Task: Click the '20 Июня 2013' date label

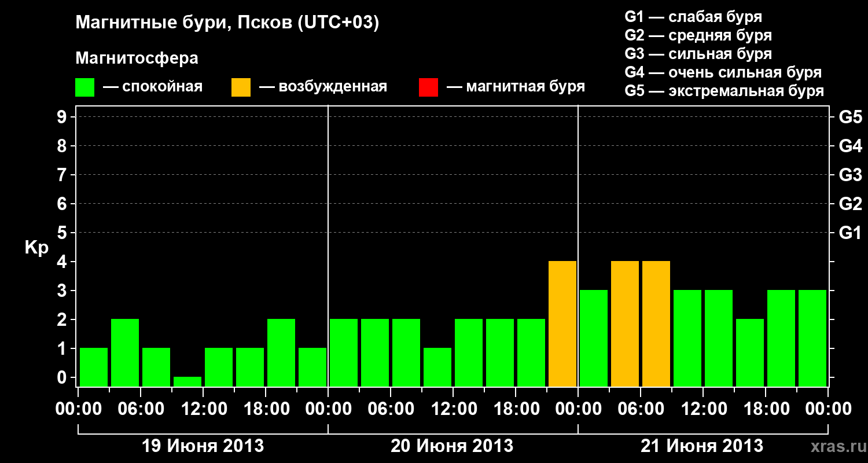Action: pyautogui.click(x=452, y=446)
